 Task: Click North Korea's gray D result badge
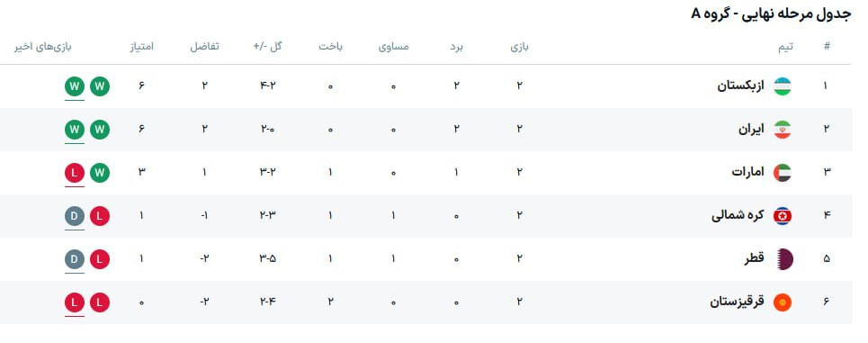coord(75,216)
